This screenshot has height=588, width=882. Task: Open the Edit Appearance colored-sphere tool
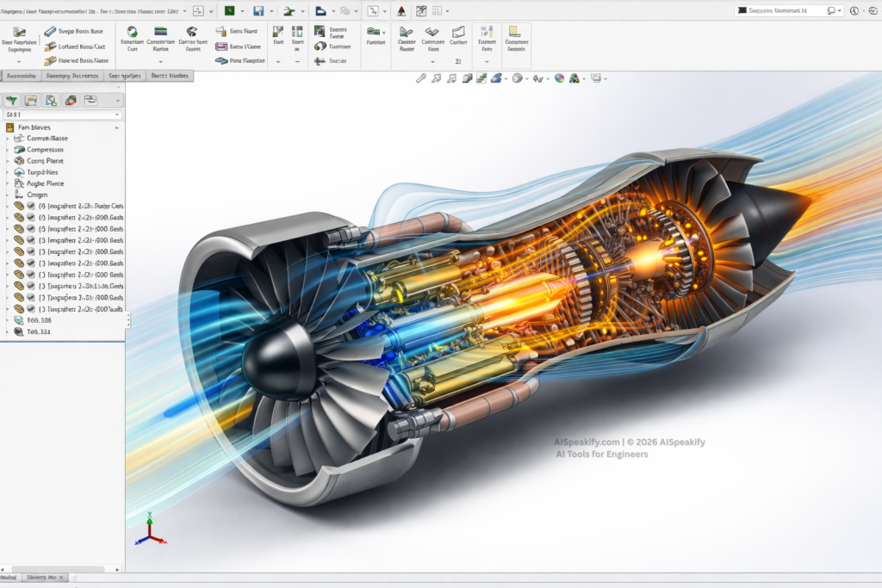pyautogui.click(x=559, y=77)
